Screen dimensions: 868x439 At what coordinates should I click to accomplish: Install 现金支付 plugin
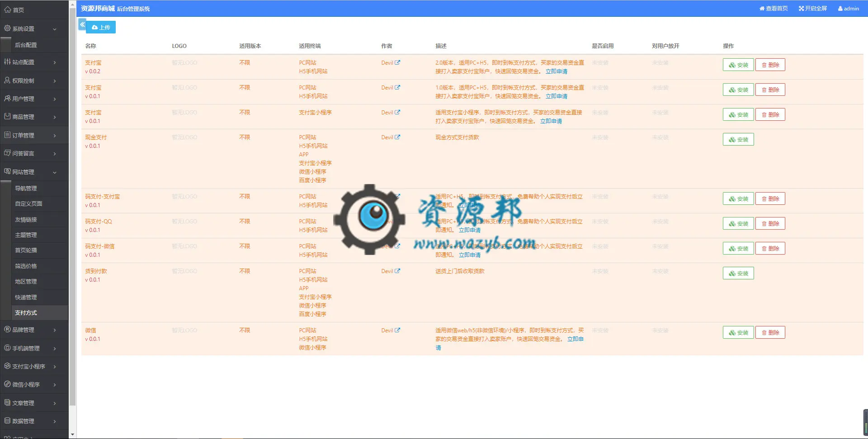738,139
